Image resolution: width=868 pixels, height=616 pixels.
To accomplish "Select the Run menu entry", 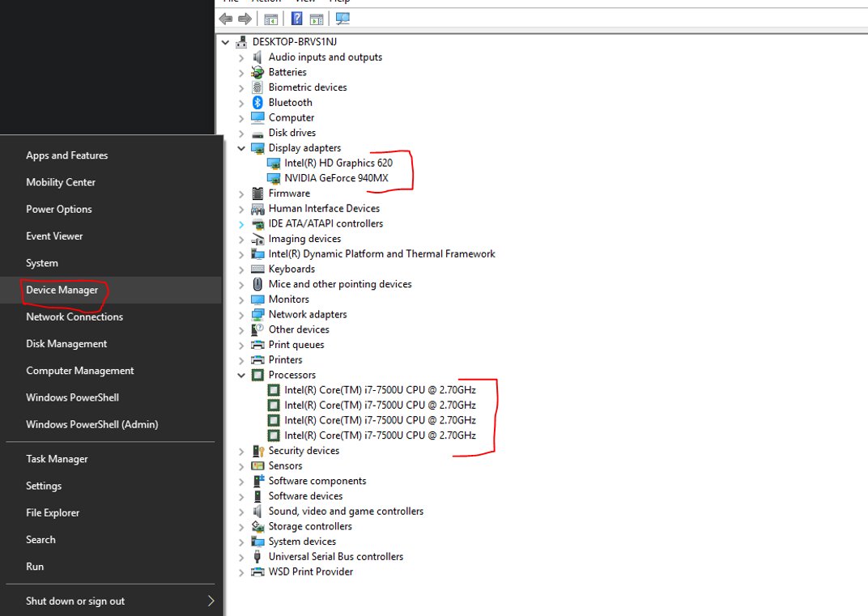I will pos(111,567).
